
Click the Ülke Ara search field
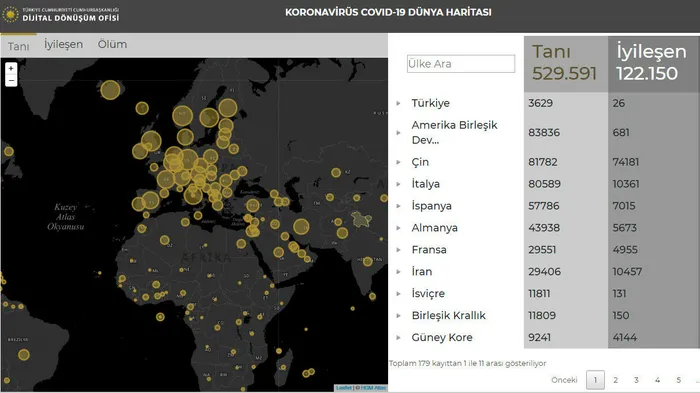461,63
